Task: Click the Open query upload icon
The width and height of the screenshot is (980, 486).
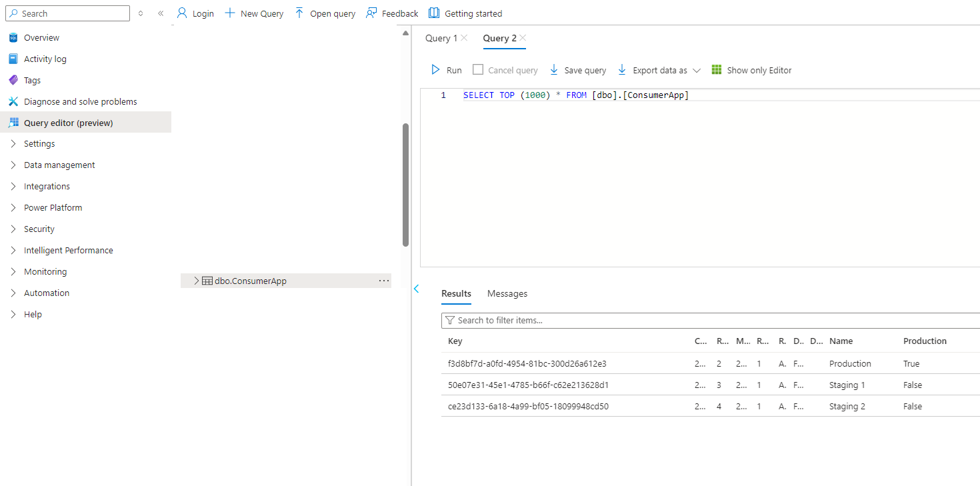Action: pyautogui.click(x=299, y=13)
